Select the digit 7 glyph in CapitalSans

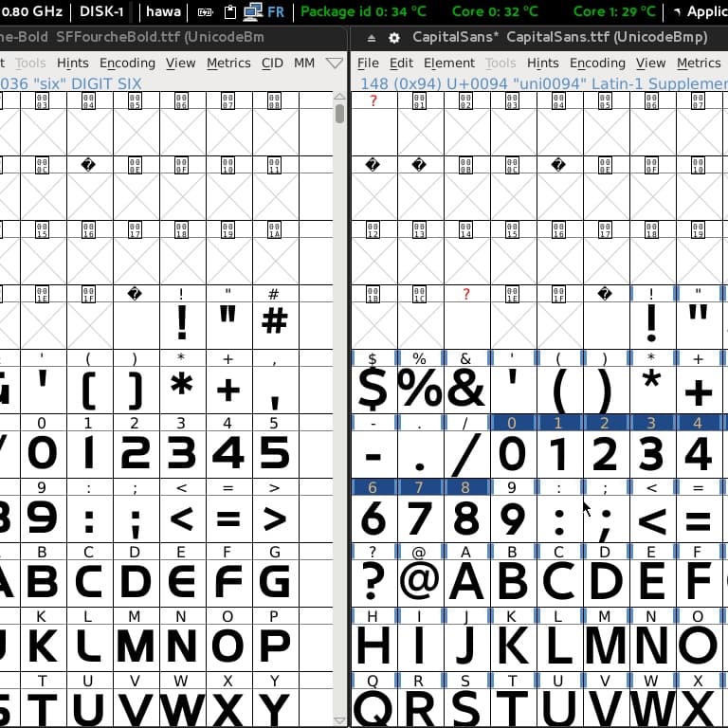[x=420, y=519]
